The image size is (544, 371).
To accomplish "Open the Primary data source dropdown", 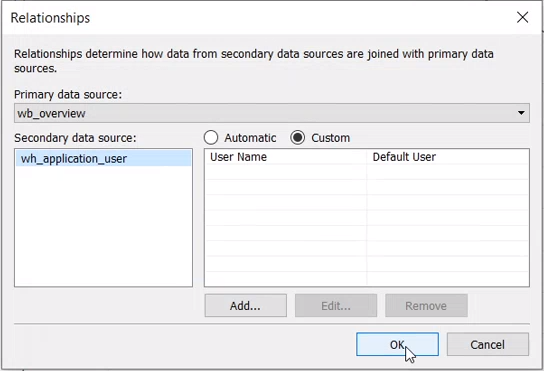I will (x=272, y=113).
